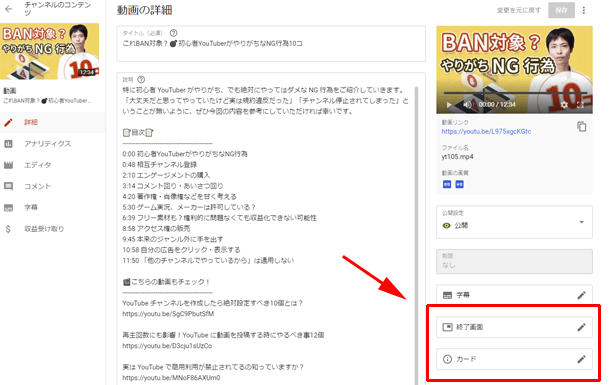This screenshot has height=385, width=610.
Task: Edit cards with the カード pencil icon
Action: coord(581,359)
